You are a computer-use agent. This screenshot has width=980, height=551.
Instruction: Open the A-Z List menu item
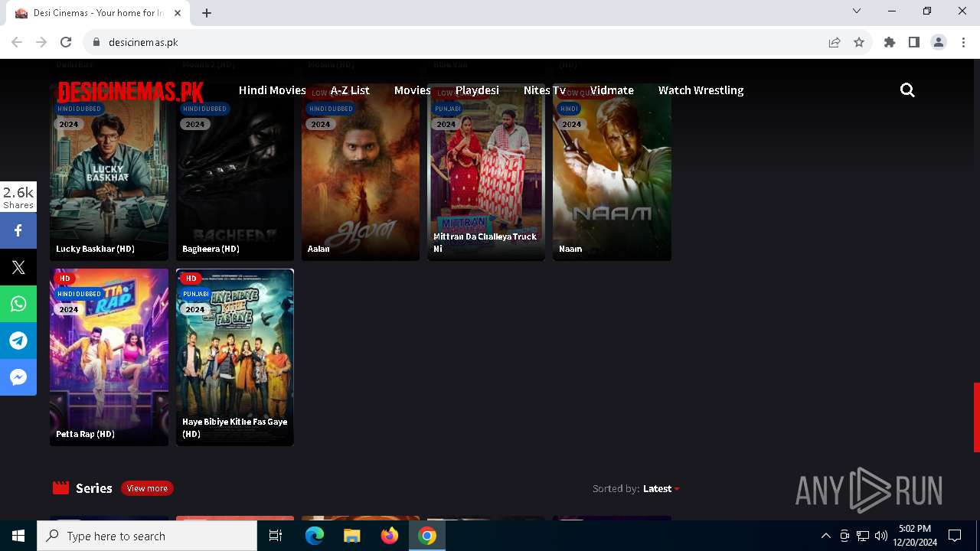350,90
